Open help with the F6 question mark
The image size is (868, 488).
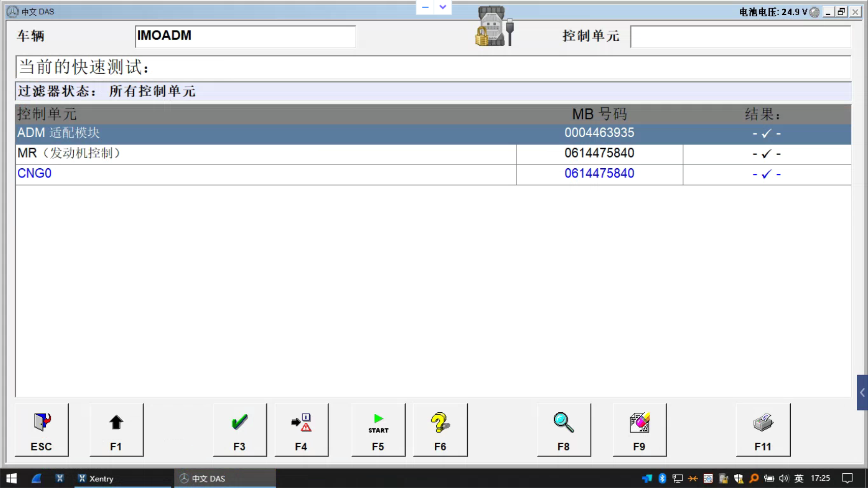coord(440,430)
